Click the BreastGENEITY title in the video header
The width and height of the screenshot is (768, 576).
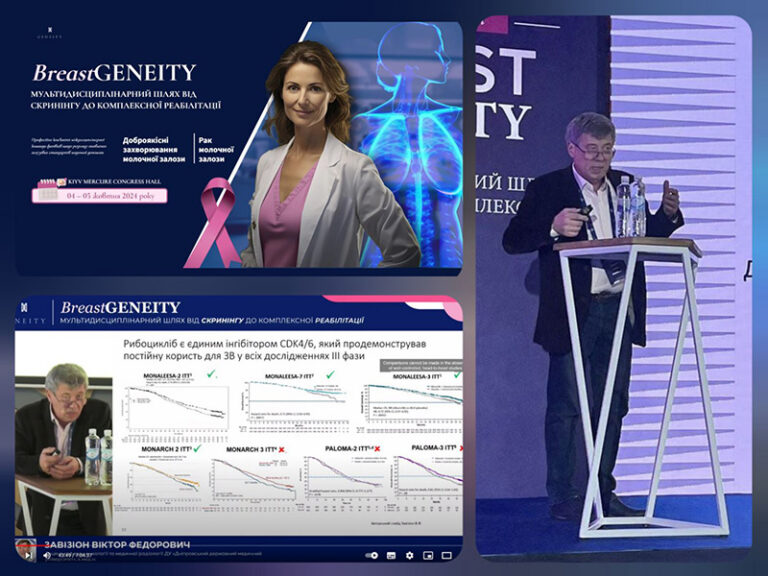click(120, 307)
